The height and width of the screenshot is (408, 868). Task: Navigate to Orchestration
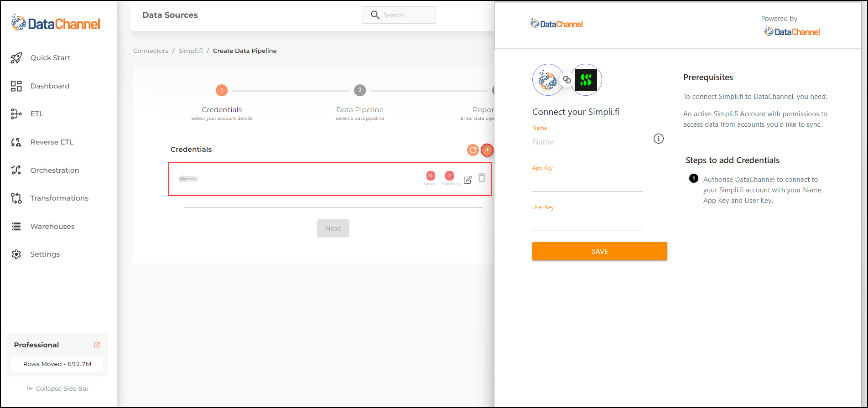55,170
